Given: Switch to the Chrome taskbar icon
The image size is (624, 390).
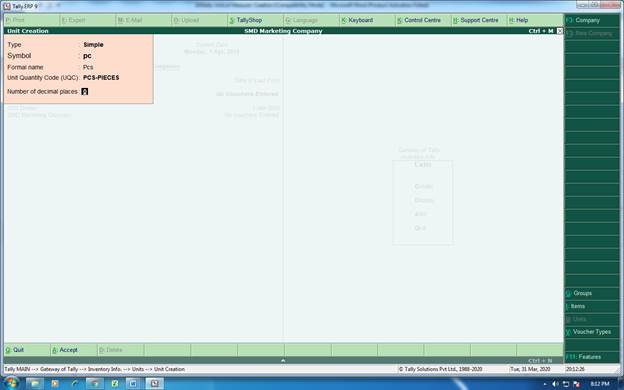Looking at the screenshot, I should click(95, 384).
